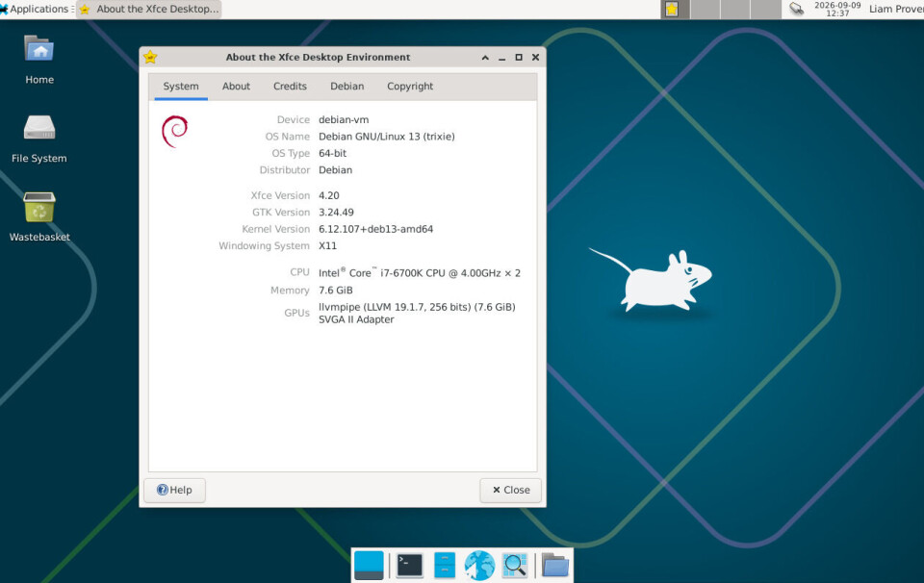This screenshot has width=924, height=583.
Task: Click the GTK Version value "3.24.49"
Action: click(336, 212)
